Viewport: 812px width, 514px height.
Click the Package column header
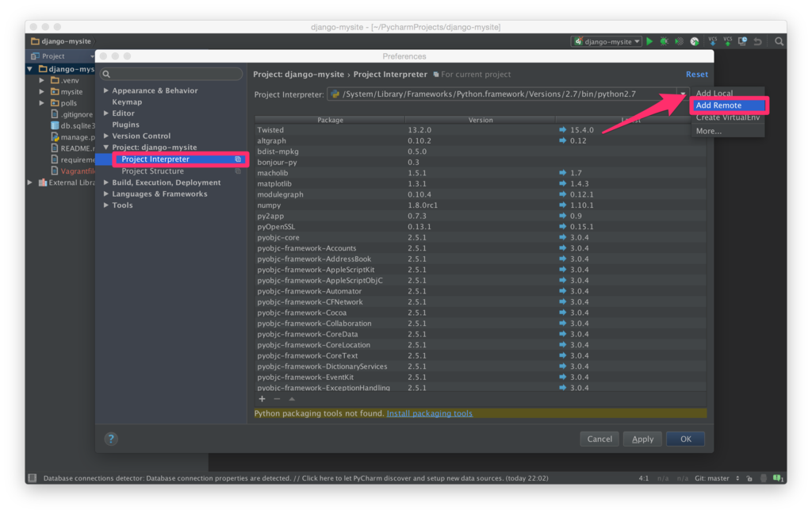coord(330,120)
